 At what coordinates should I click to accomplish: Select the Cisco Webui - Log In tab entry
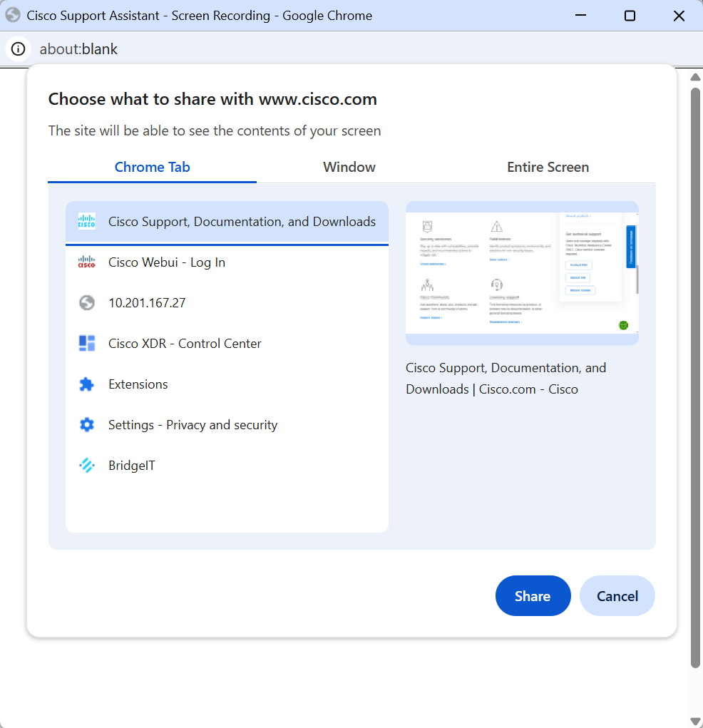227,262
